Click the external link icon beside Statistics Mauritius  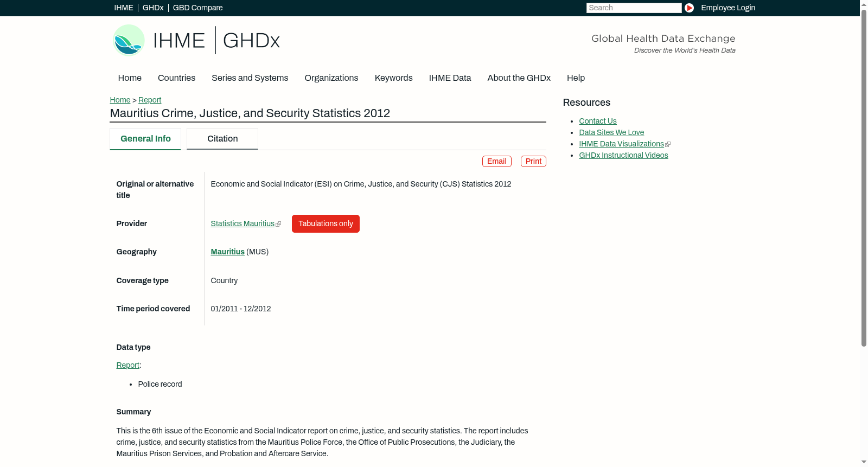pyautogui.click(x=278, y=224)
